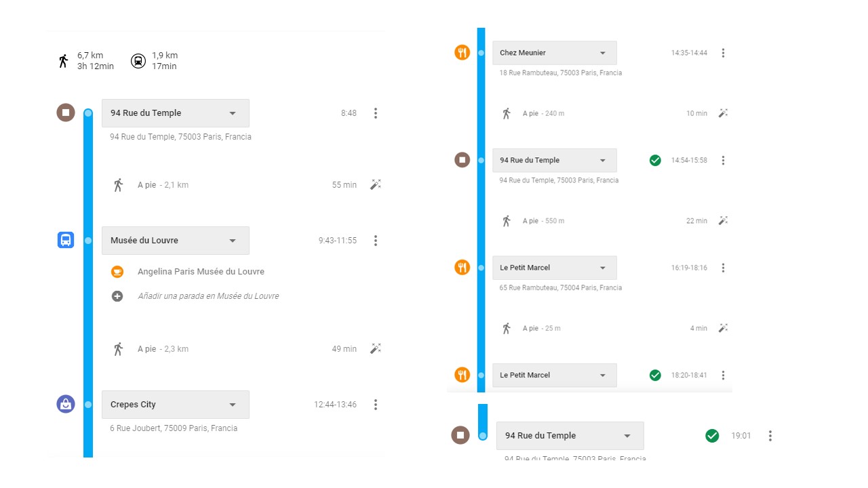The image size is (868, 488).
Task: Click the brown stop icon beside the 8:48 departure
Action: (66, 113)
